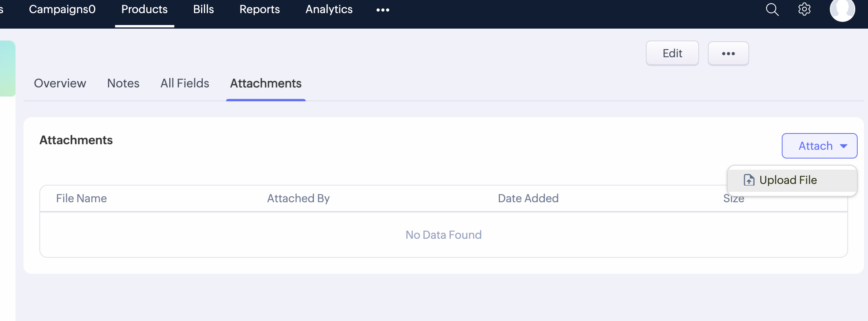Open the Products module
This screenshot has height=321, width=868.
pyautogui.click(x=145, y=10)
